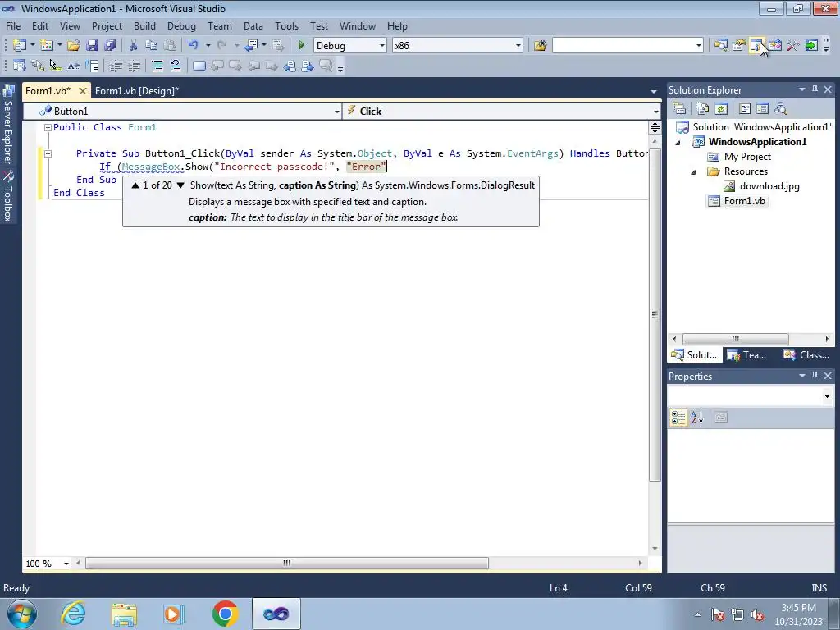Click the Navigate Backward icon
Image resolution: width=840 pixels, height=630 pixels.
coord(251,46)
